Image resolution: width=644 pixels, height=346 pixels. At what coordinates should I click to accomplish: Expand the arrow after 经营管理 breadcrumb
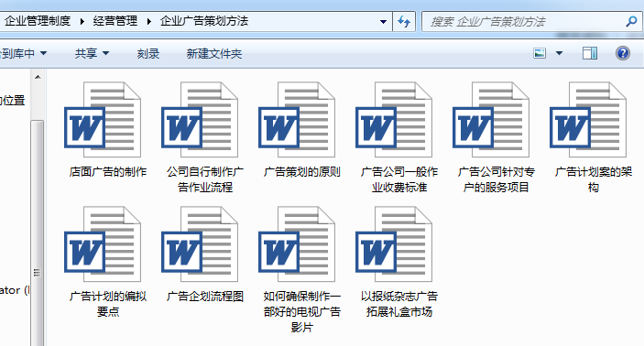click(149, 21)
